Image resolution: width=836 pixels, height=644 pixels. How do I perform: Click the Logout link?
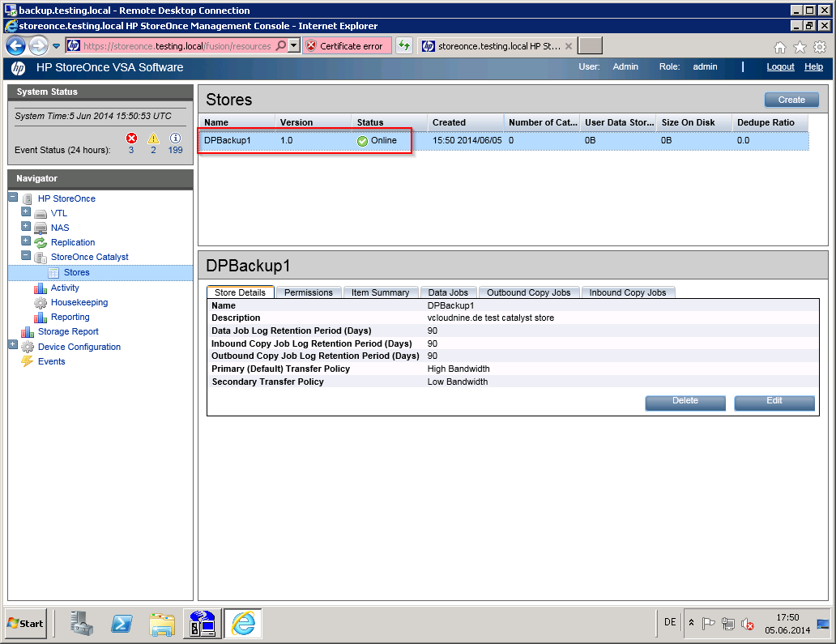coord(780,67)
